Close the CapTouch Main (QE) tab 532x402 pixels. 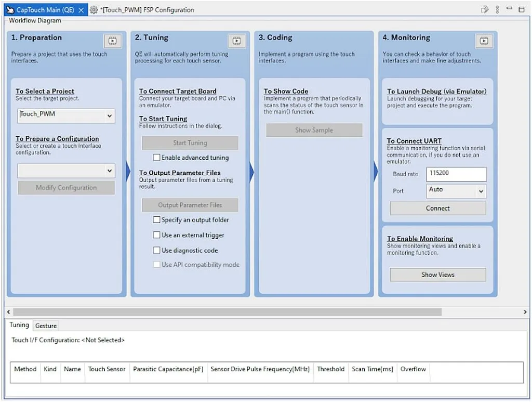[81, 10]
